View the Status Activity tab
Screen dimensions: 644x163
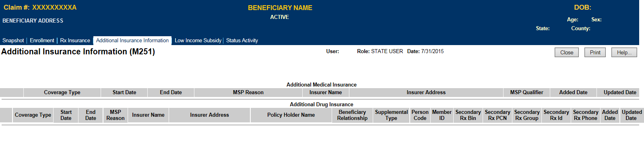coord(242,41)
